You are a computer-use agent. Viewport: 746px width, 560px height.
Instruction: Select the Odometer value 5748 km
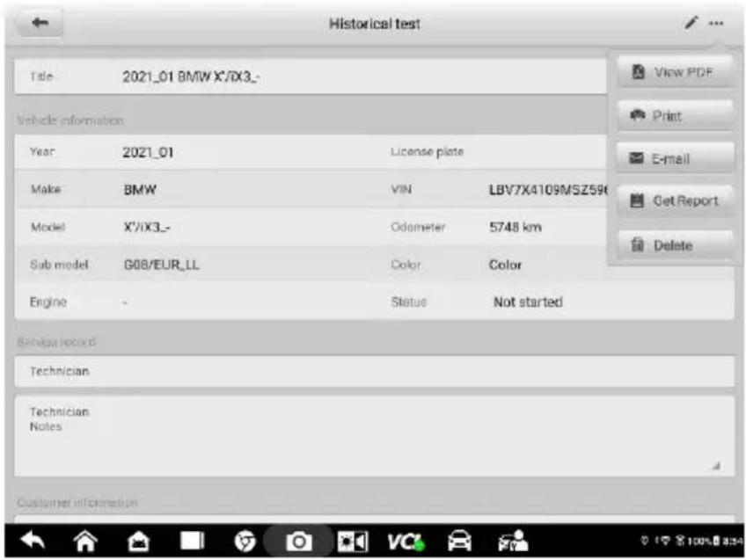(x=516, y=227)
